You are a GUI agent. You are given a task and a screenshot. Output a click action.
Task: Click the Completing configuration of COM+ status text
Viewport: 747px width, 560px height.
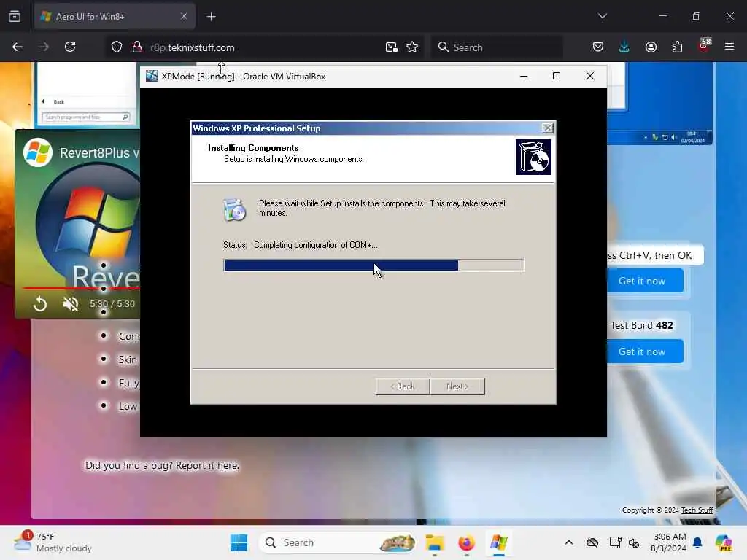coord(315,245)
